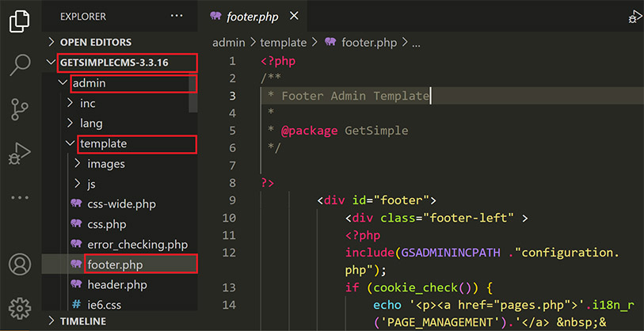Click the '<div id="footer">' code line
Screen dimensions: 644x331
coord(376,200)
